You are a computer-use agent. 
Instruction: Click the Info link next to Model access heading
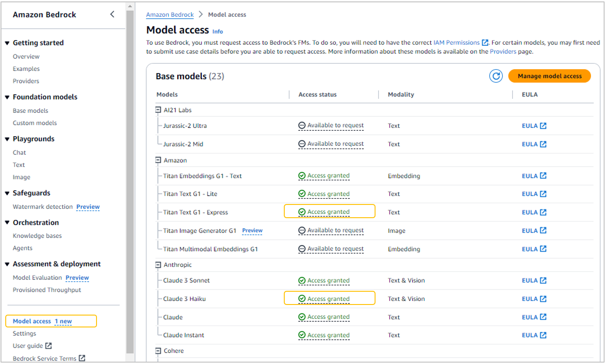[218, 32]
